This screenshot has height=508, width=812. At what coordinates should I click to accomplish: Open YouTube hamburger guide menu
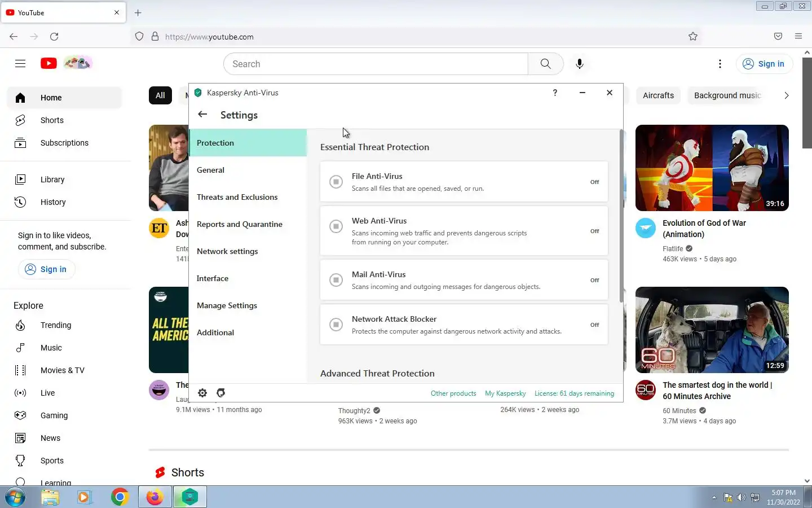(x=20, y=64)
